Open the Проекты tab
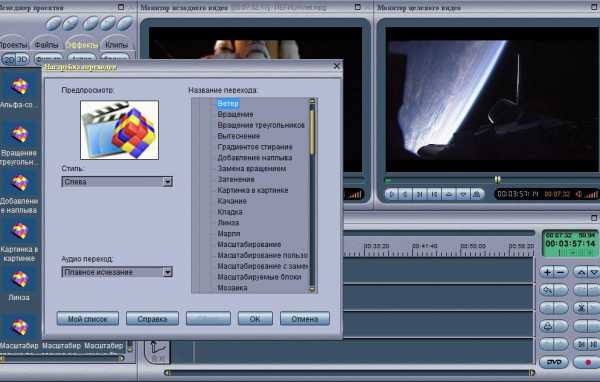 14,45
